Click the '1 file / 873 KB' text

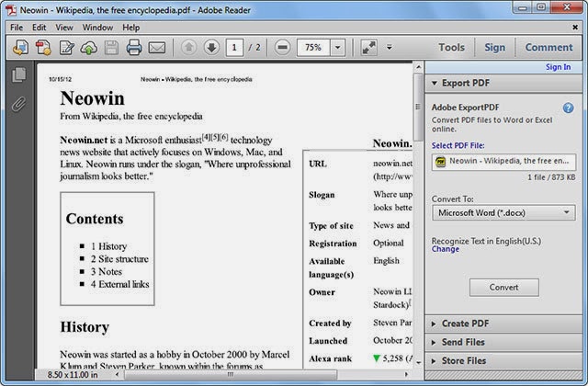coord(551,177)
